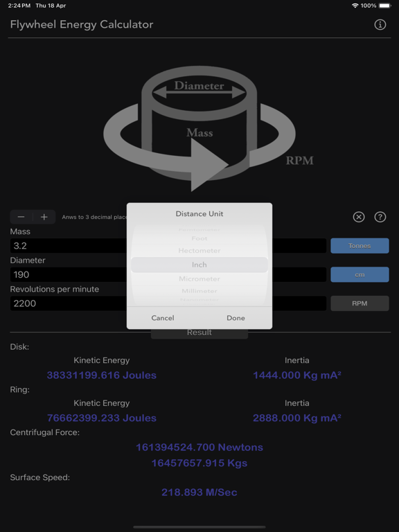Screen dimensions: 399x532
Task: Click the RPM input field with 2200
Action: pyautogui.click(x=168, y=303)
